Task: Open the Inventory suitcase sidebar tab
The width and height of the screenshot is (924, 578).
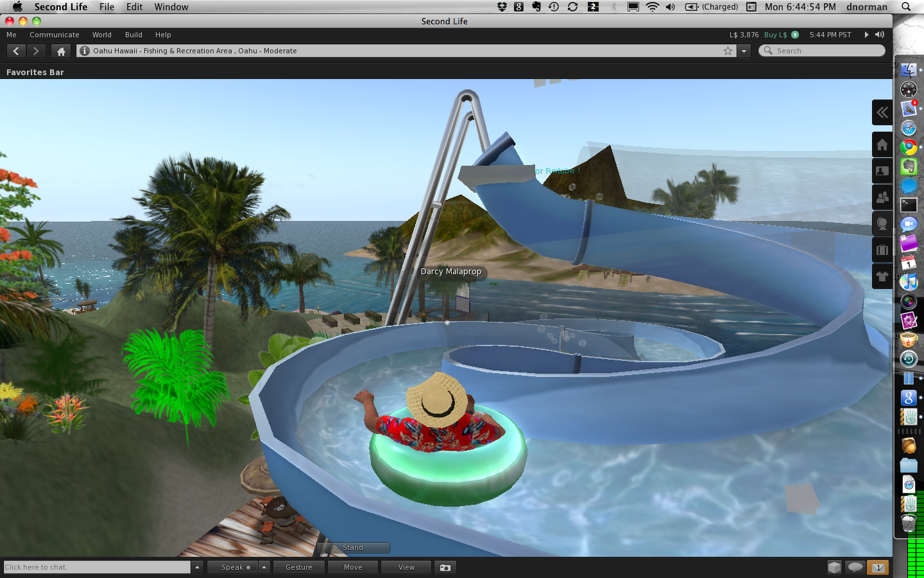Action: (882, 250)
